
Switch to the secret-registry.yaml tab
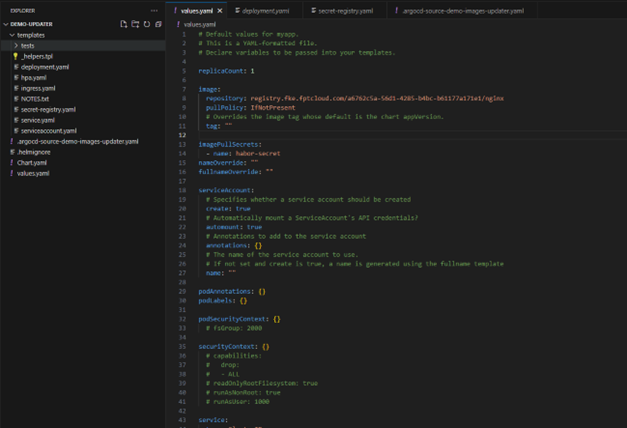tap(346, 11)
